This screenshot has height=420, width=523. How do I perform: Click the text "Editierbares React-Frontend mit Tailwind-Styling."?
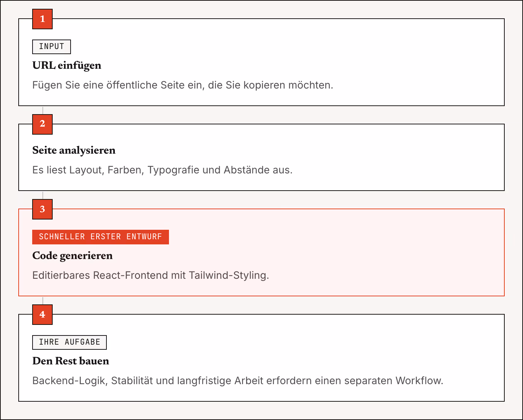coord(151,275)
